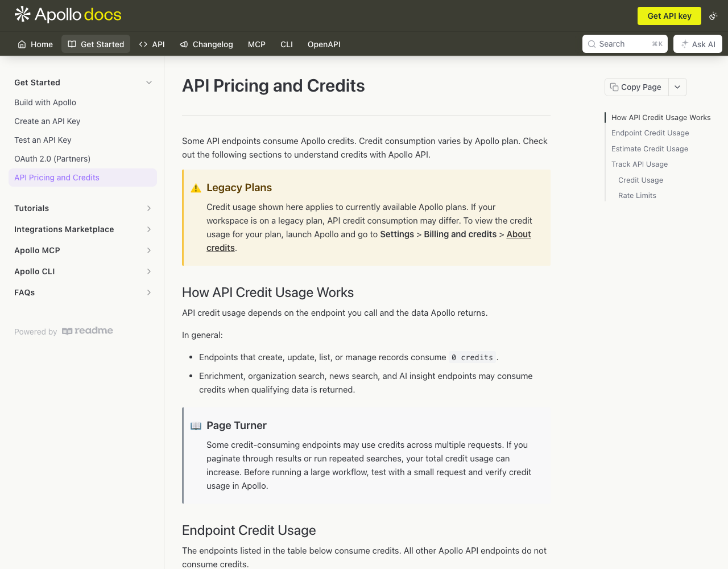728x569 pixels.
Task: Click the home icon in navigation
Action: (x=22, y=44)
